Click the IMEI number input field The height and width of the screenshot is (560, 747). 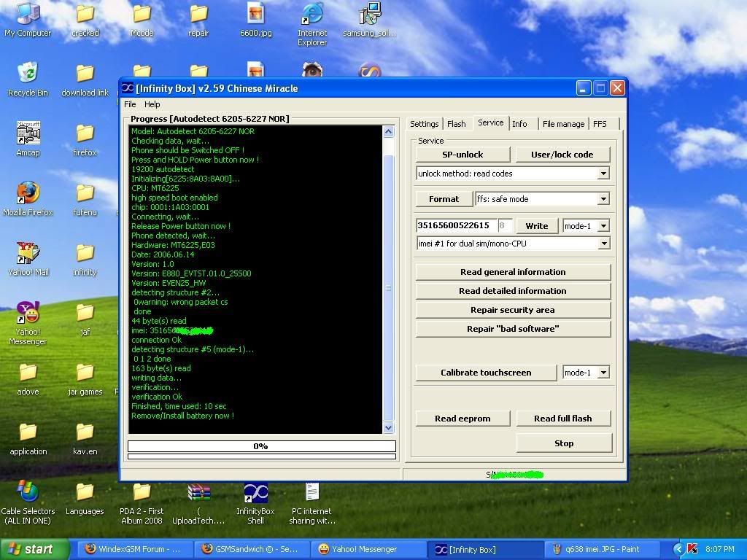[456, 226]
